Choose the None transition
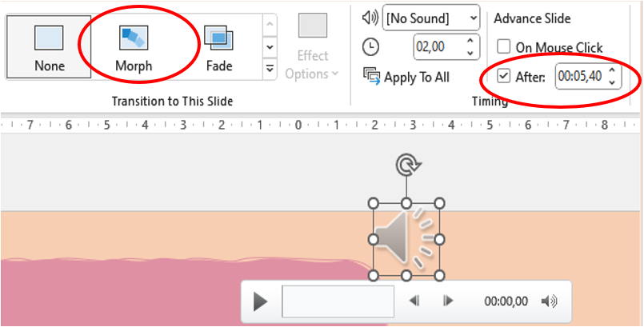 coord(49,47)
